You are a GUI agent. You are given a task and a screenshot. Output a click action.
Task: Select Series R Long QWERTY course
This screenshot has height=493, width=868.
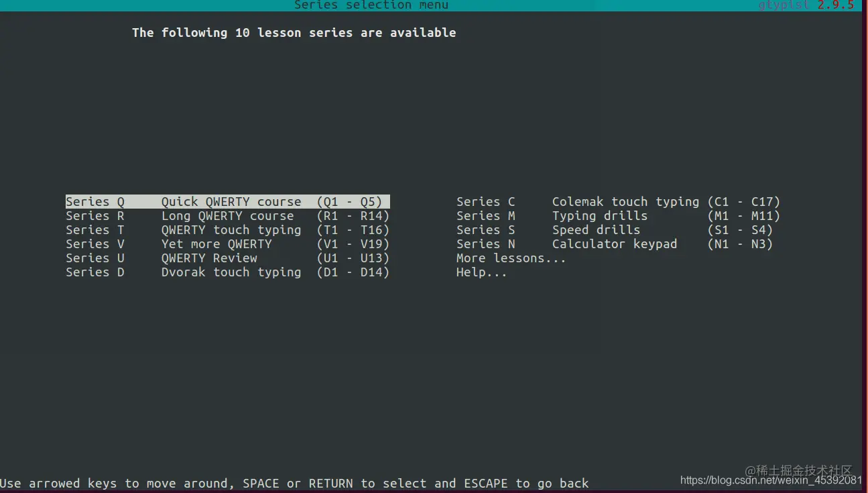tap(228, 216)
